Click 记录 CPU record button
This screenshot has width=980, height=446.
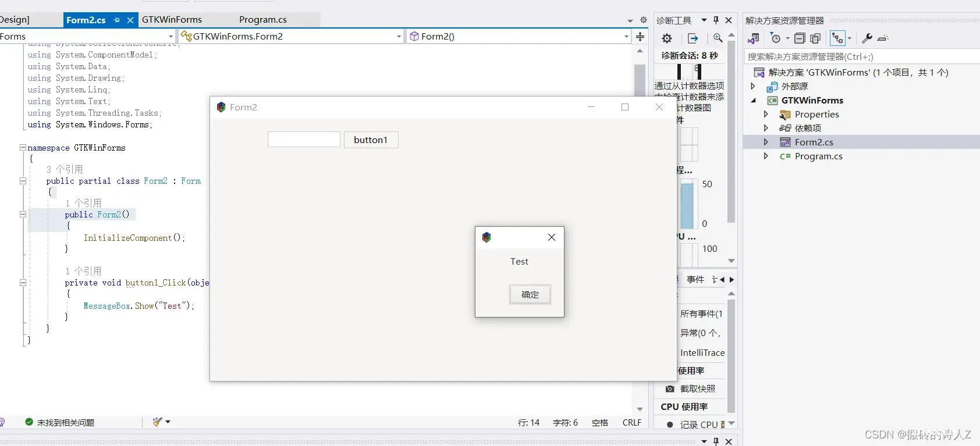click(x=695, y=424)
